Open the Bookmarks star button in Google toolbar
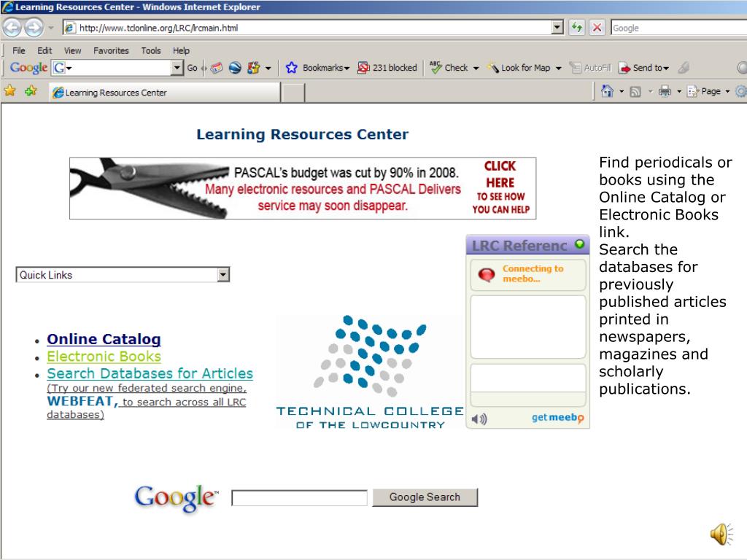 click(x=292, y=68)
